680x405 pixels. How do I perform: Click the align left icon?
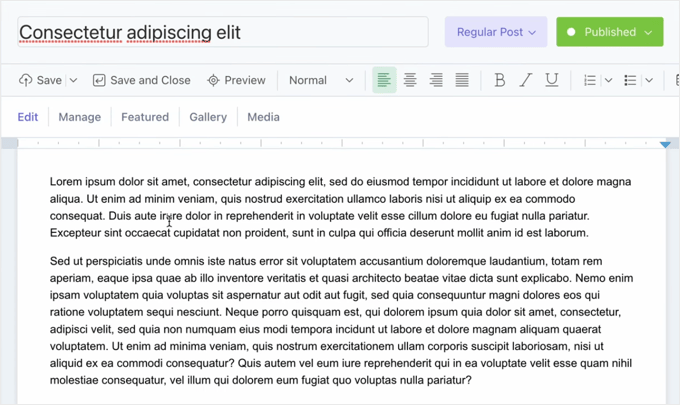tap(384, 80)
